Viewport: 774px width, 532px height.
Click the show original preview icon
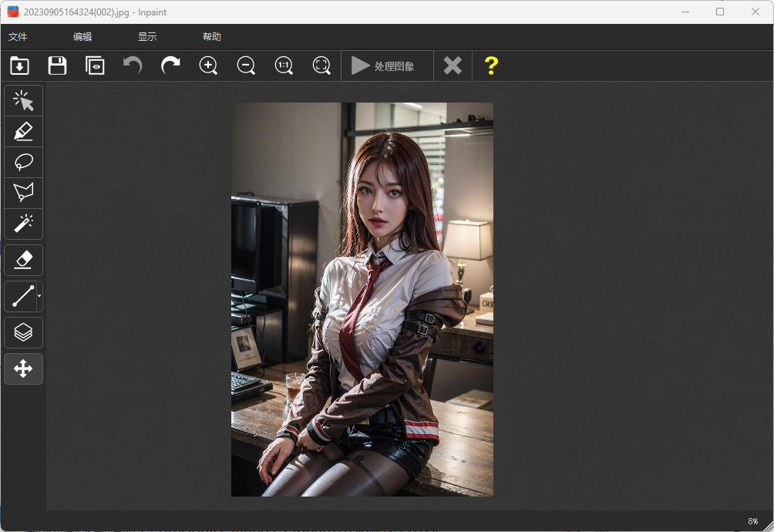(95, 66)
